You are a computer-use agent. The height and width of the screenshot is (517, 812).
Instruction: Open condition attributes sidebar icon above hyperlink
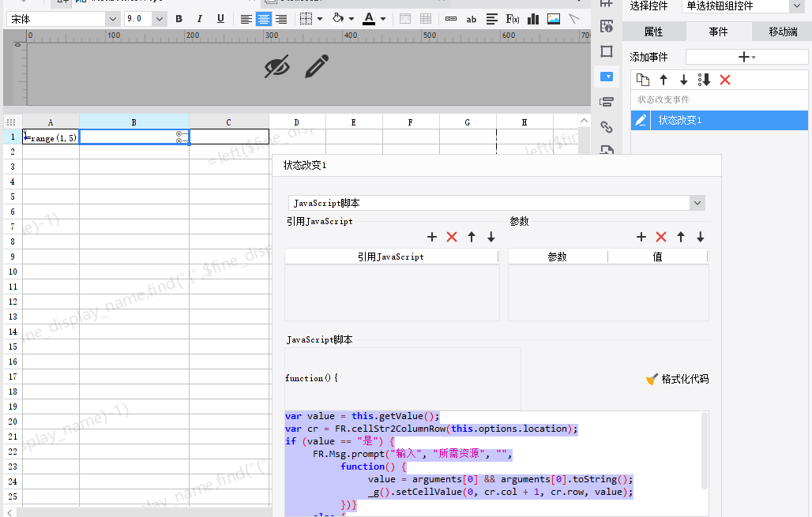(607, 102)
